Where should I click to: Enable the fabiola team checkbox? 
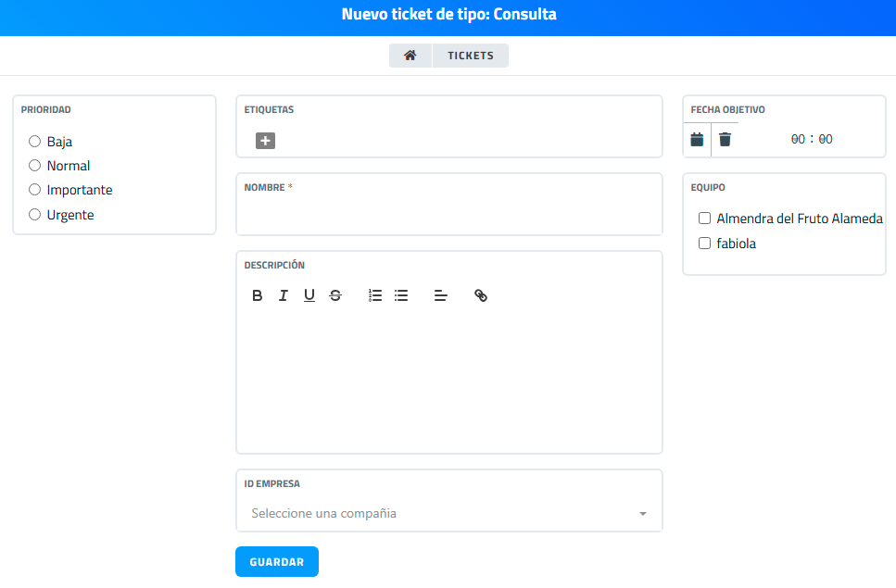pyautogui.click(x=704, y=244)
